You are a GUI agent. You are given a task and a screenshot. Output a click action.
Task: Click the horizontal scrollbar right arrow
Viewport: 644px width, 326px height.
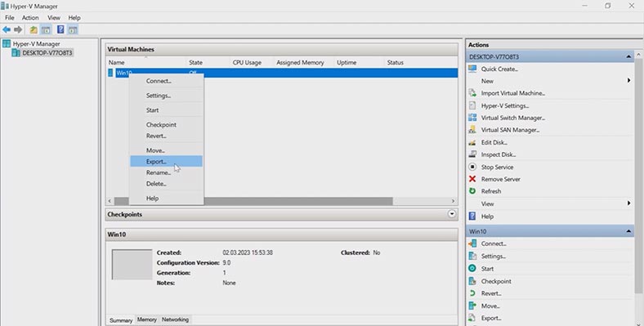click(453, 201)
